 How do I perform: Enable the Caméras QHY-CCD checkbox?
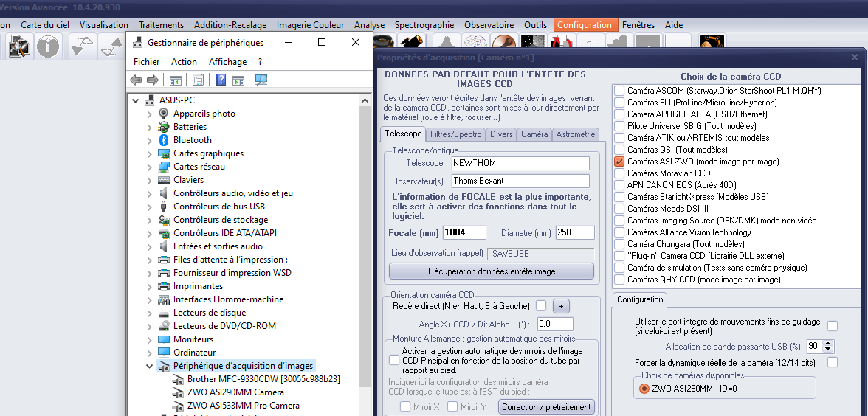(619, 280)
